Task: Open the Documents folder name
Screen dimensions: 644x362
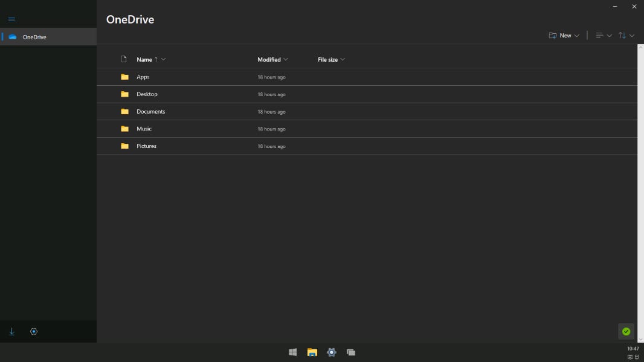Action: pos(151,111)
